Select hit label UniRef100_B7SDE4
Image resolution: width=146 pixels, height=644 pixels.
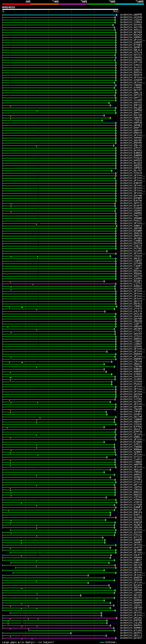[131, 45]
